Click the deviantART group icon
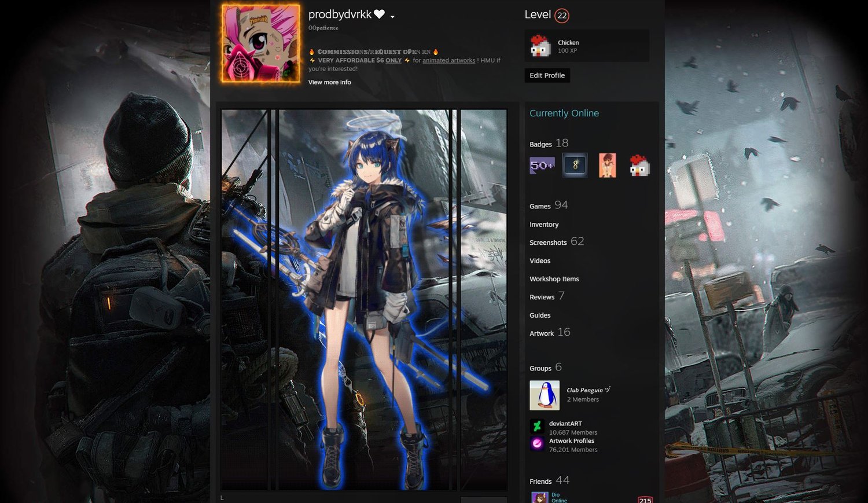 tap(537, 427)
